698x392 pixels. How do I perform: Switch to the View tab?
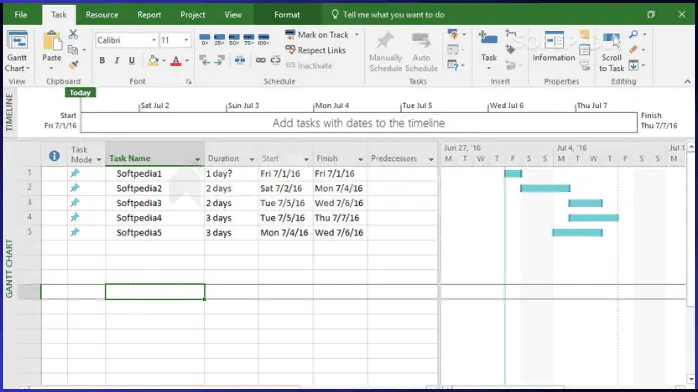[233, 15]
